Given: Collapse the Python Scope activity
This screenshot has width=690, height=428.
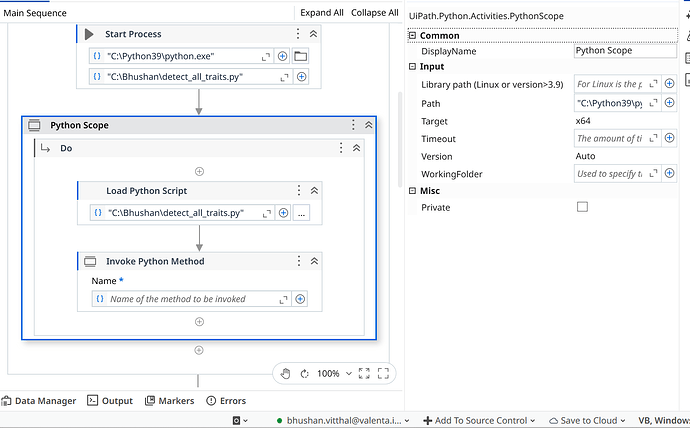Looking at the screenshot, I should (369, 125).
